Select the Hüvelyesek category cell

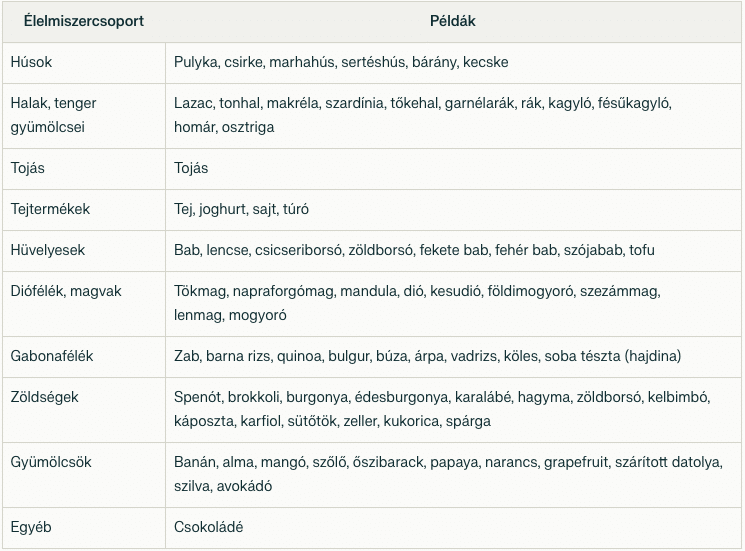click(x=48, y=250)
